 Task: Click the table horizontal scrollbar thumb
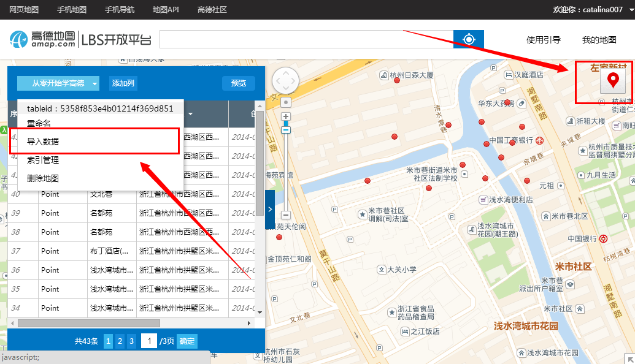click(89, 323)
